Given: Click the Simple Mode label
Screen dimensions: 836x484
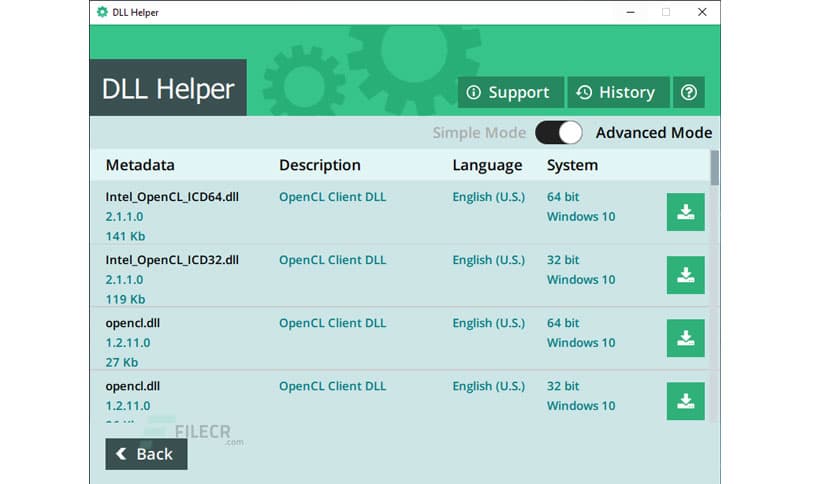Looking at the screenshot, I should 479,133.
